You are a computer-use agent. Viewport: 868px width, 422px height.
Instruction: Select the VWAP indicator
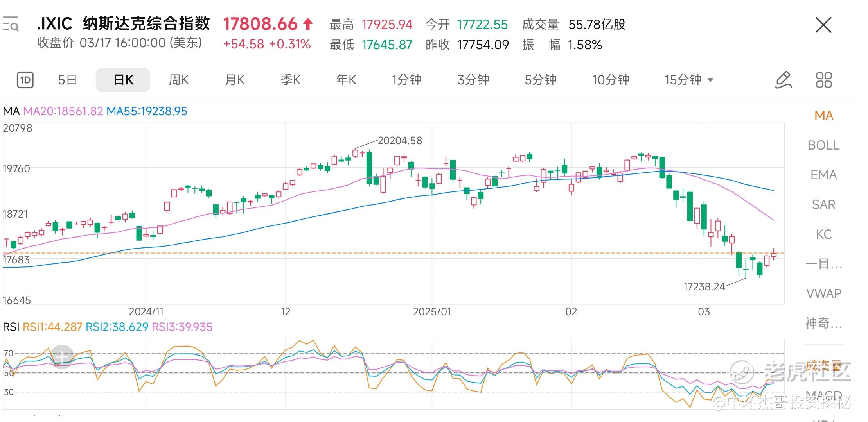pyautogui.click(x=823, y=293)
